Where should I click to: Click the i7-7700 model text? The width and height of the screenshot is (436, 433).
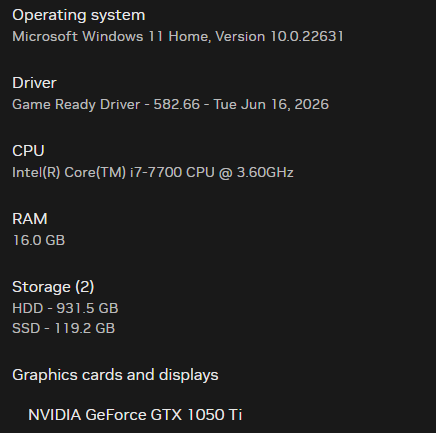pyautogui.click(x=156, y=172)
